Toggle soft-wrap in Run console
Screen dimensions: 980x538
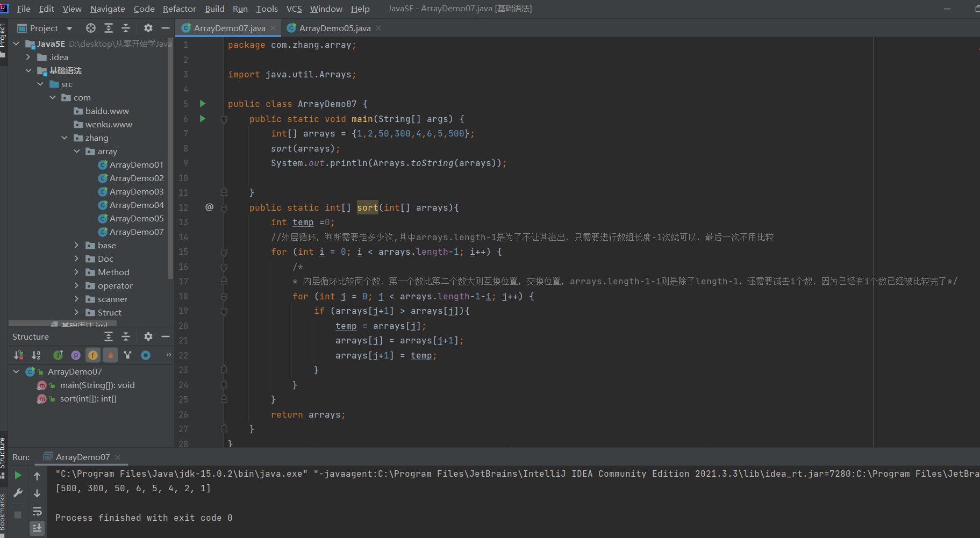pos(37,511)
